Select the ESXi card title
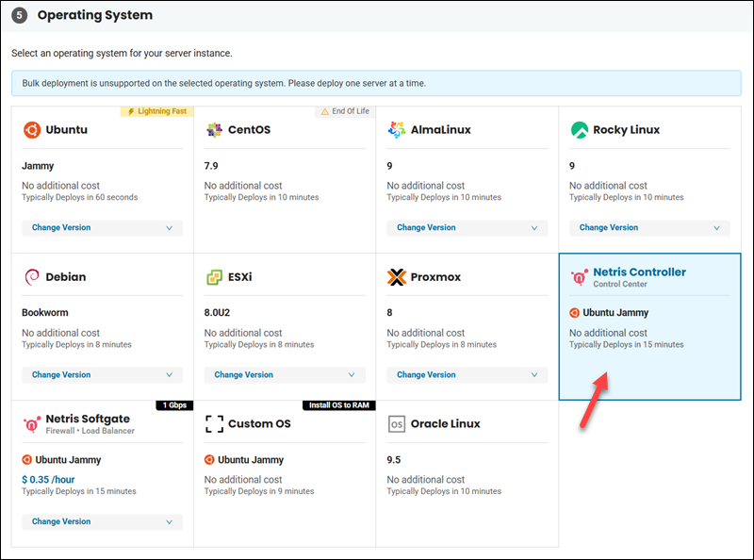 [x=240, y=277]
